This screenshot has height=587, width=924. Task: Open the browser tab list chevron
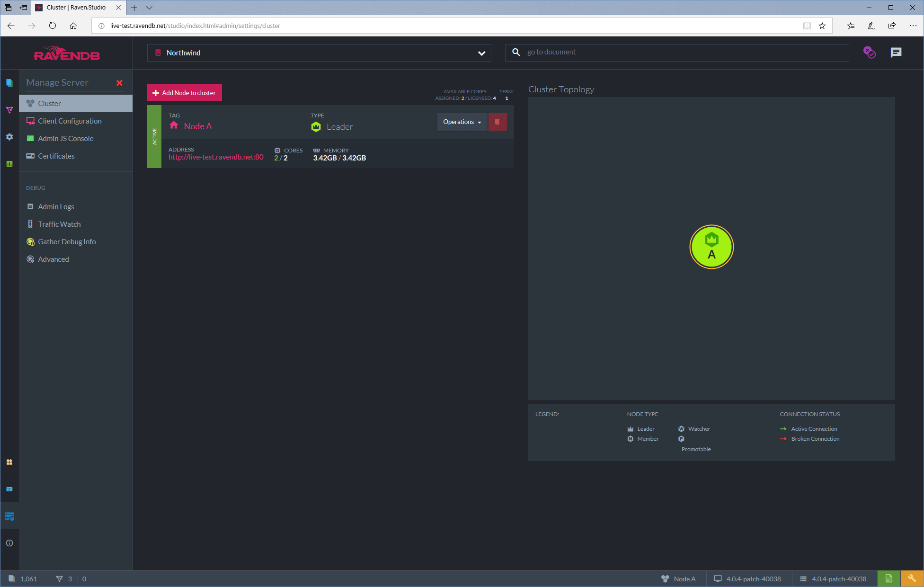[x=149, y=8]
